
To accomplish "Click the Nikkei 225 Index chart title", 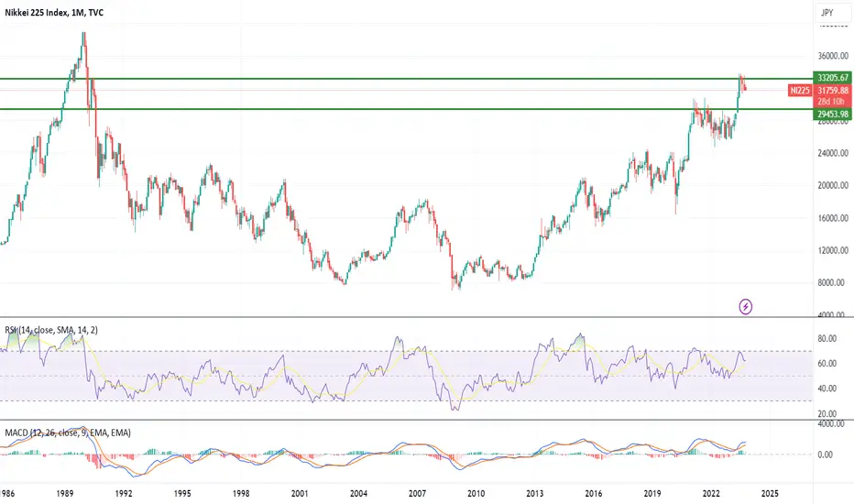I will (x=54, y=13).
